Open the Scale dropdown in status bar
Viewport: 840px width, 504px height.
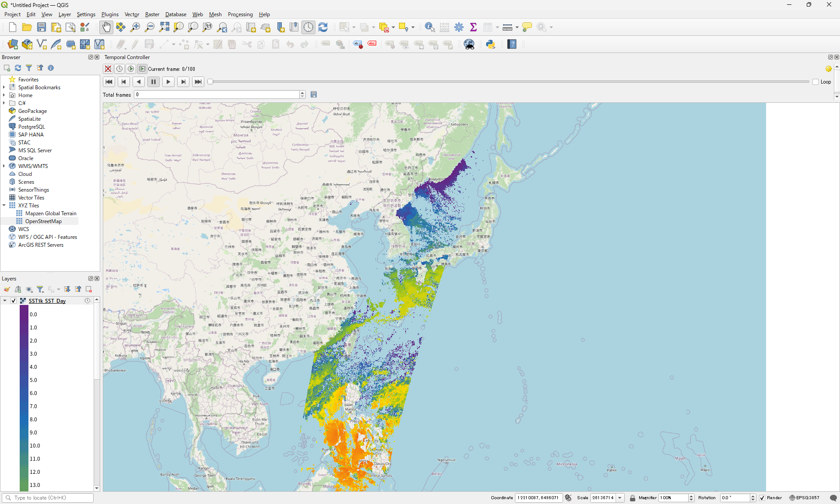click(x=620, y=498)
